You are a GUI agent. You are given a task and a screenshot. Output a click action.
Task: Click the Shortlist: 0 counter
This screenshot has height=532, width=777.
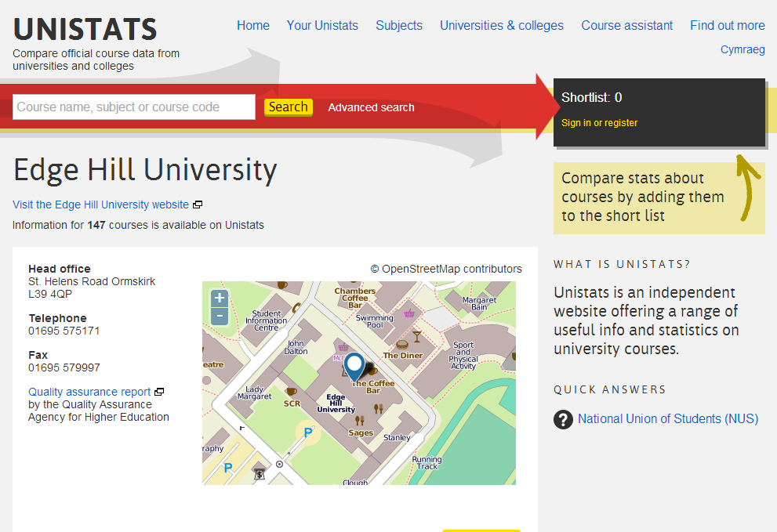592,98
